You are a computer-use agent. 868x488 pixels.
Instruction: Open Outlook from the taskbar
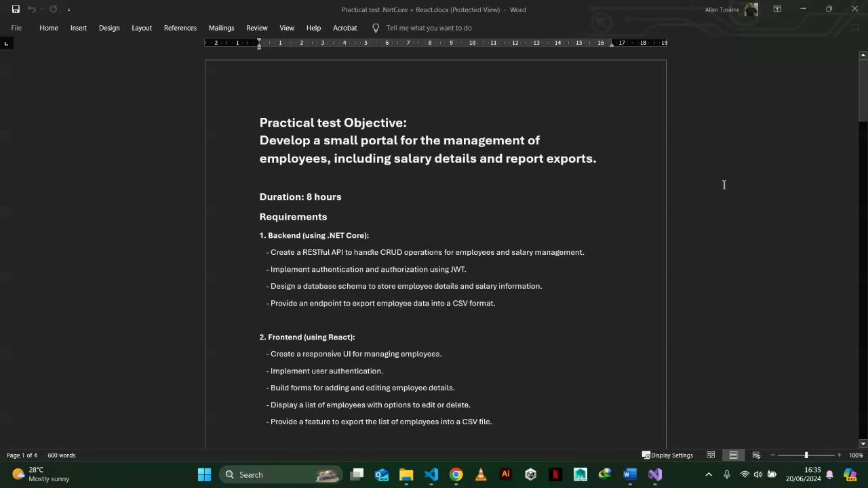(381, 474)
